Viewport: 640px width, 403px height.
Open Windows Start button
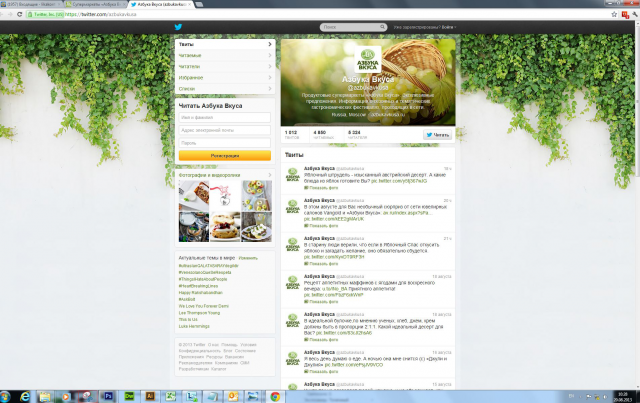point(4,396)
